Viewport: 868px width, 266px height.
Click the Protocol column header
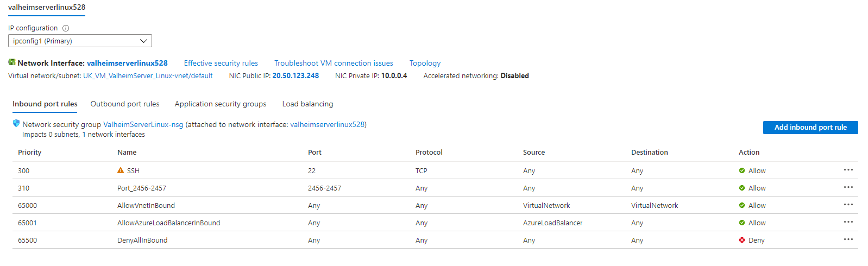(429, 153)
